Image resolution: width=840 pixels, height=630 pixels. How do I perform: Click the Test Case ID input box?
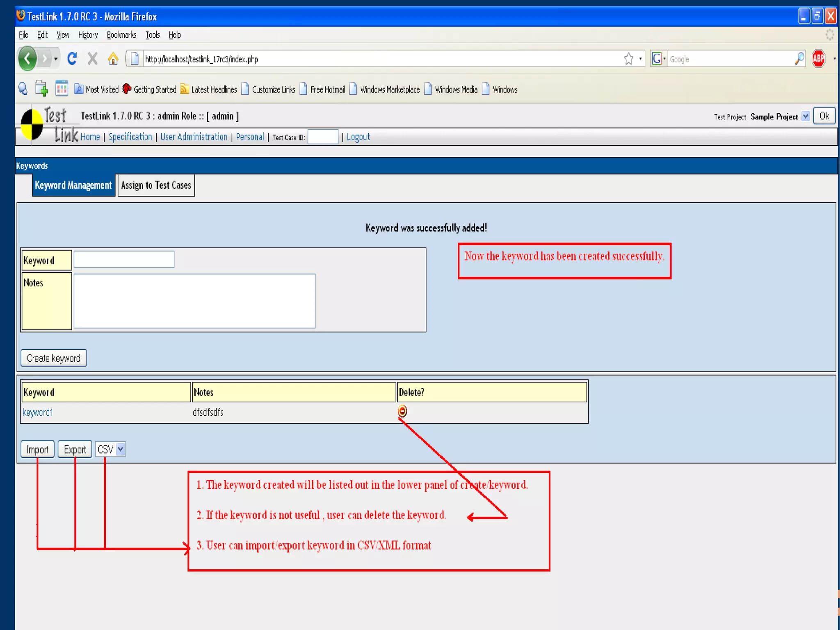coord(323,137)
